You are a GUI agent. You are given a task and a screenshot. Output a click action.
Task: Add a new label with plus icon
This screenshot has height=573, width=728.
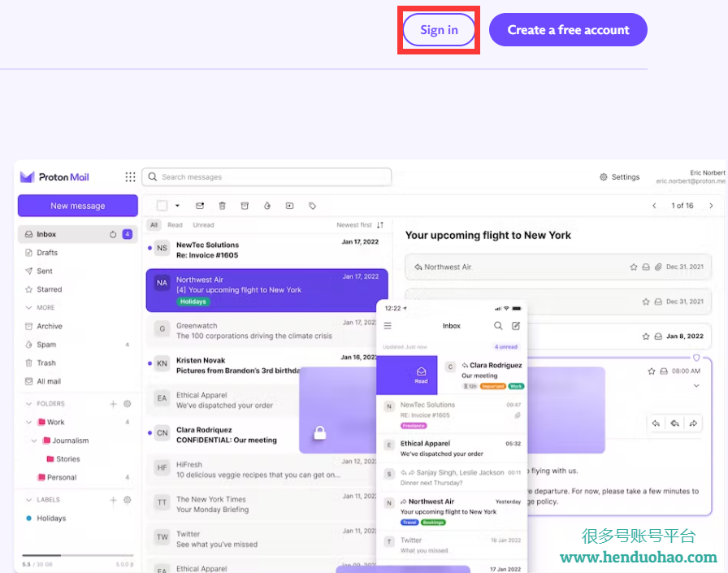pos(113,500)
